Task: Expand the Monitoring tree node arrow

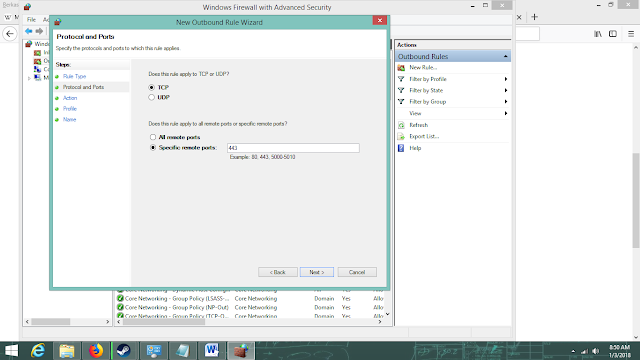Action: click(29, 78)
